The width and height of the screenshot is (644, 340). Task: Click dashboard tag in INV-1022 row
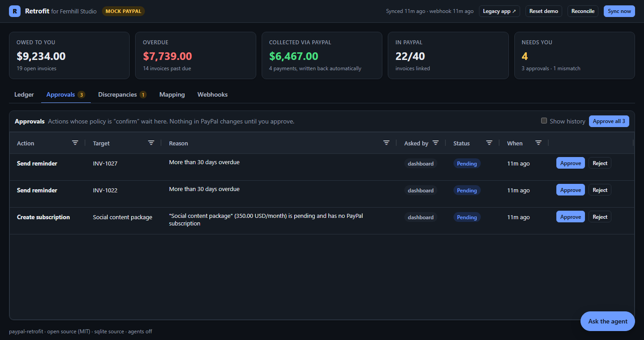pyautogui.click(x=421, y=190)
